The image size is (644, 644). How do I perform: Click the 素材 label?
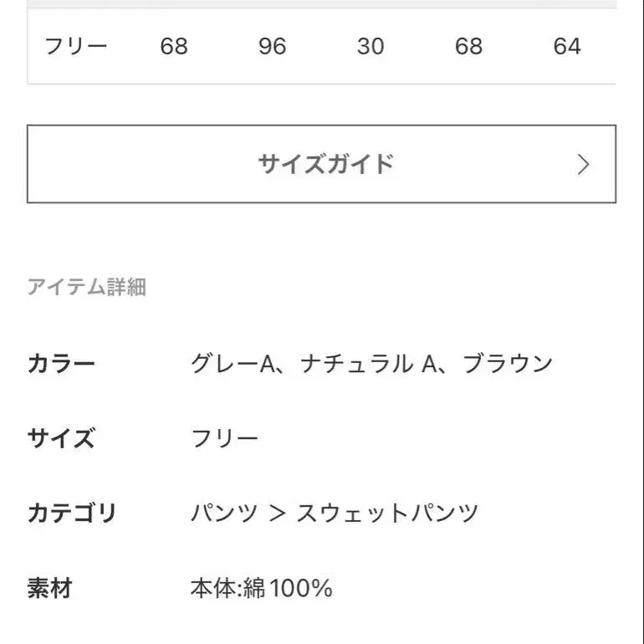click(x=49, y=588)
